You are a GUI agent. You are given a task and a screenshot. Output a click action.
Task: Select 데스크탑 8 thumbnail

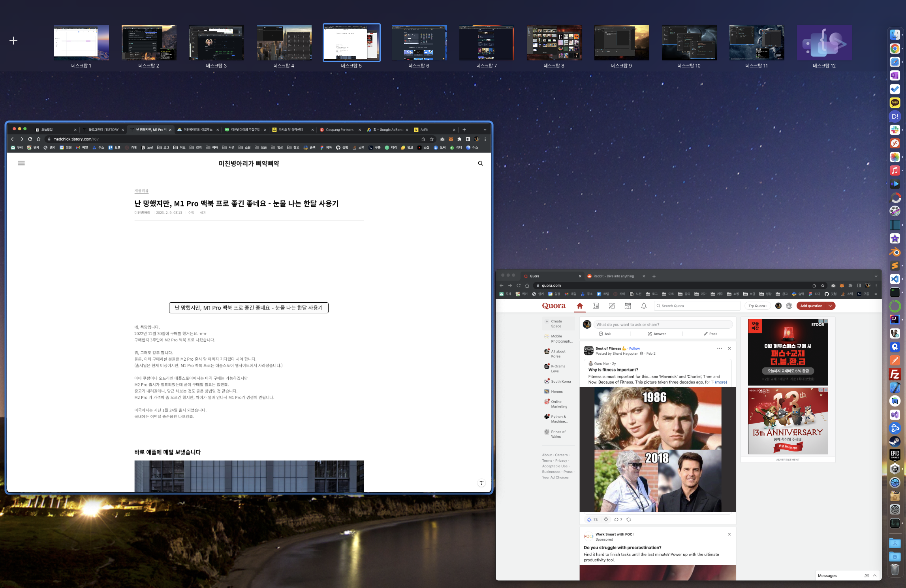(554, 43)
